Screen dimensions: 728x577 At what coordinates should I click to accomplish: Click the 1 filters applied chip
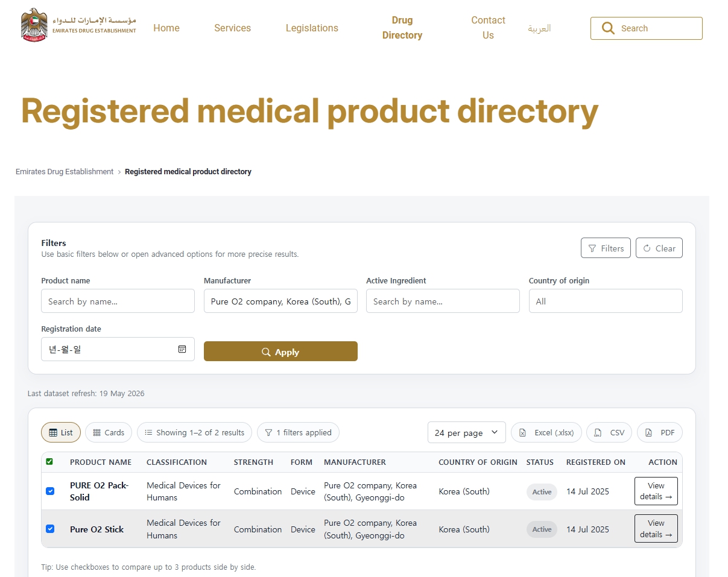coord(298,432)
